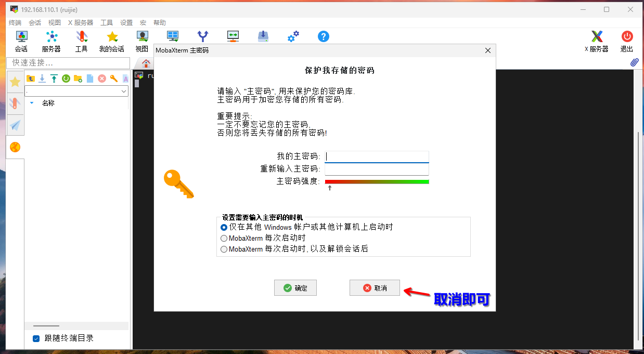Open the SFTP path dropdown
Viewport: 644px width, 354px height.
coord(123,91)
